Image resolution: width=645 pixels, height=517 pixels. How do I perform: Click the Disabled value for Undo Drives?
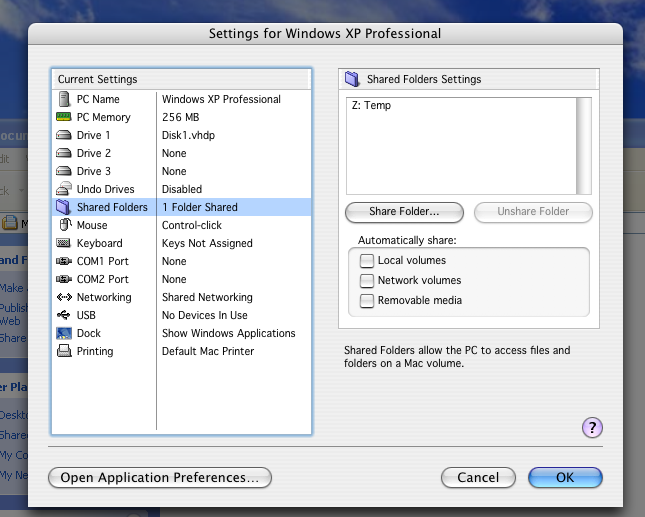(182, 189)
